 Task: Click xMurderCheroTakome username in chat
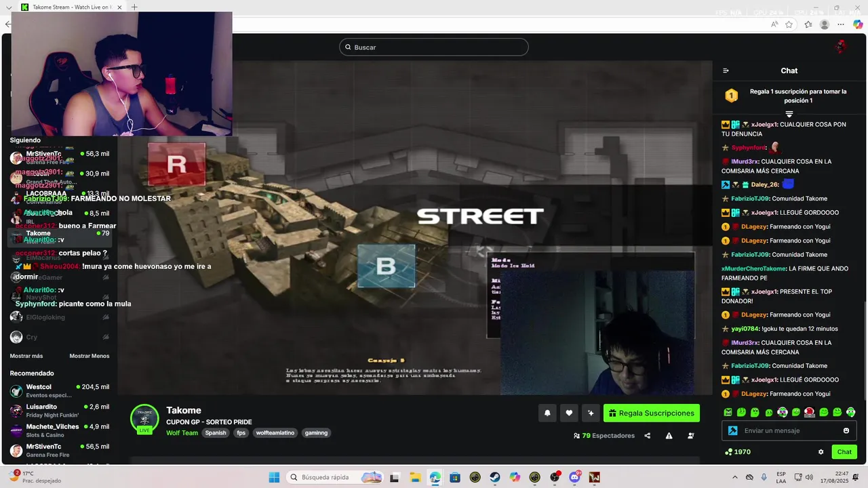(753, 268)
